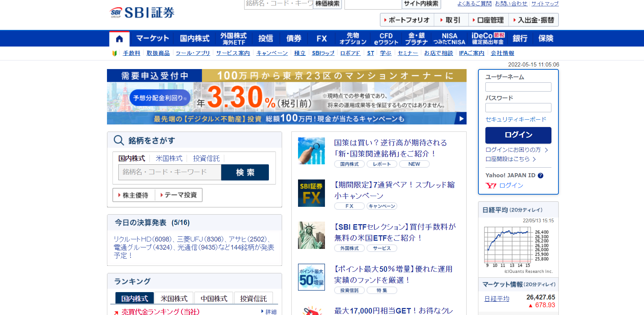The height and width of the screenshot is (315, 644).
Task: Open NISA つみたてNISA menu
Action: point(449,38)
